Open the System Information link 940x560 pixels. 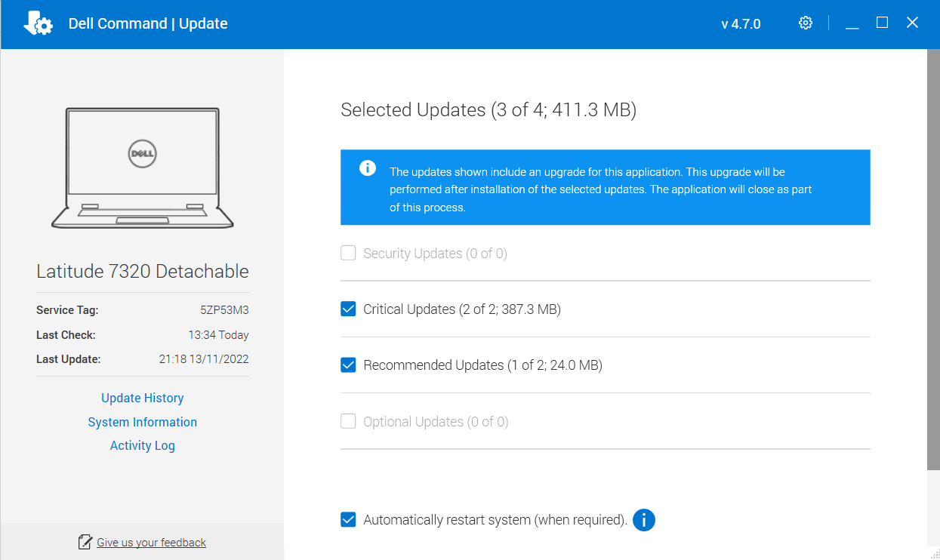(x=143, y=422)
